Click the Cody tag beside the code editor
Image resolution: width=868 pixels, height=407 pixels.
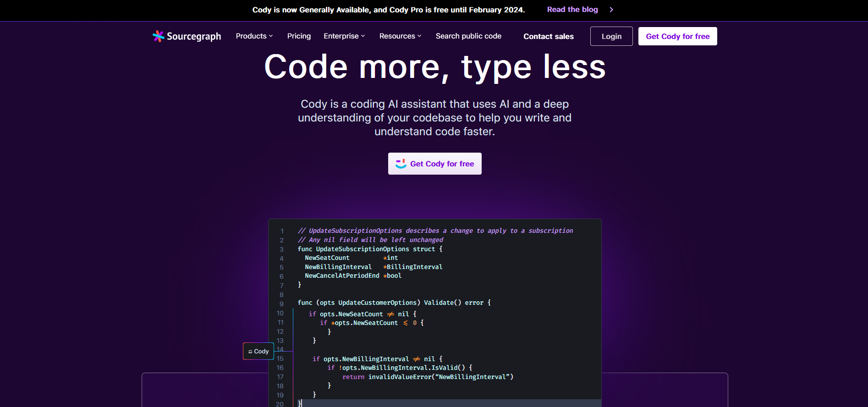coord(258,351)
